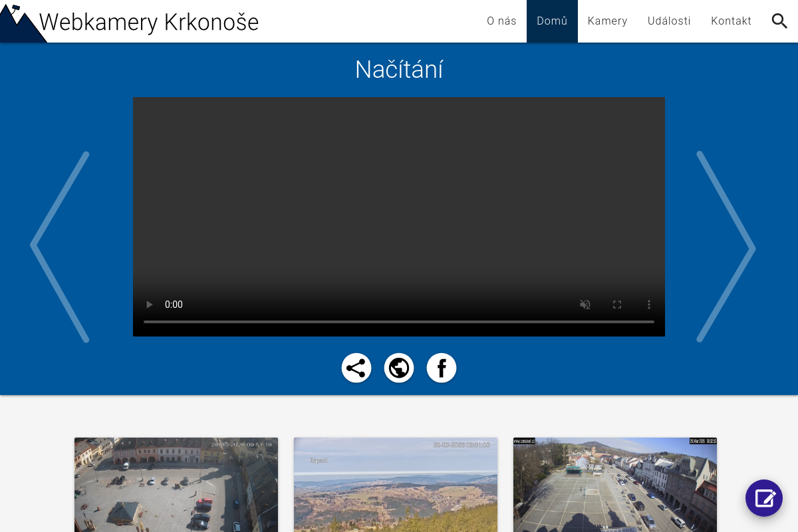Select the Události menu entry
This screenshot has height=532, width=798.
click(x=669, y=21)
